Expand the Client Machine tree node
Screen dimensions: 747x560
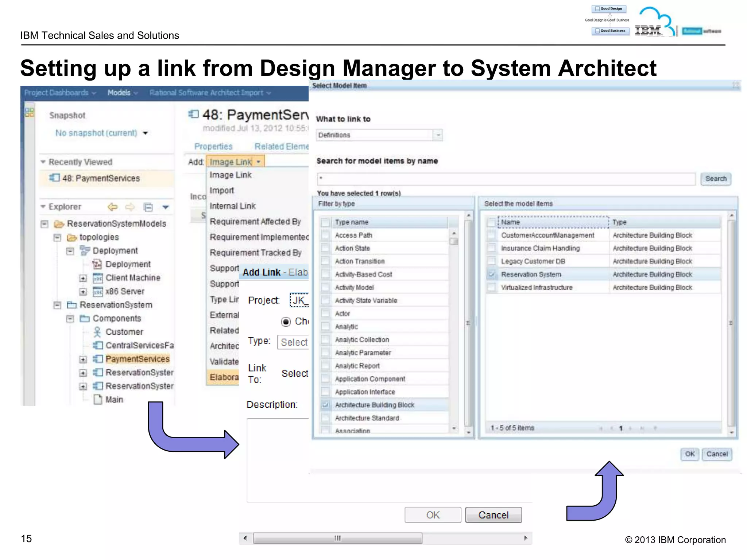coord(83,279)
